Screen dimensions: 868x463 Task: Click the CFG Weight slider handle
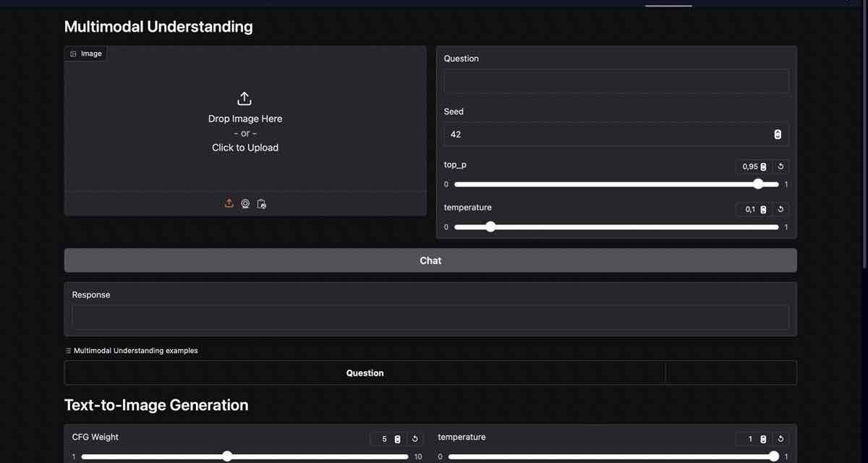click(x=227, y=456)
